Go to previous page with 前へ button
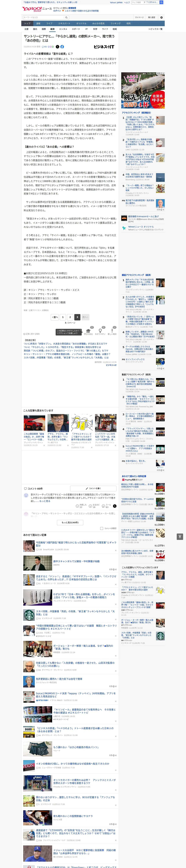Image resolution: width=186 pixels, height=868 pixels. click(x=55, y=317)
